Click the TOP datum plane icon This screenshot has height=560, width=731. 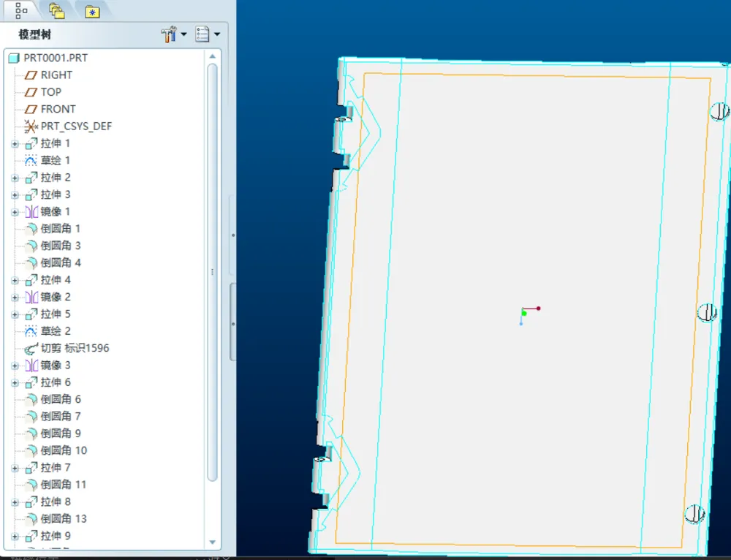[31, 92]
